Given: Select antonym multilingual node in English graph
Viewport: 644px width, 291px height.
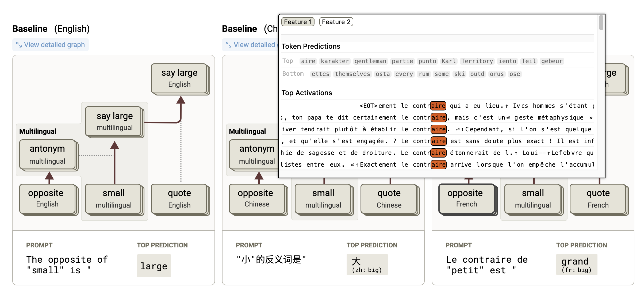Looking at the screenshot, I should pos(47,154).
